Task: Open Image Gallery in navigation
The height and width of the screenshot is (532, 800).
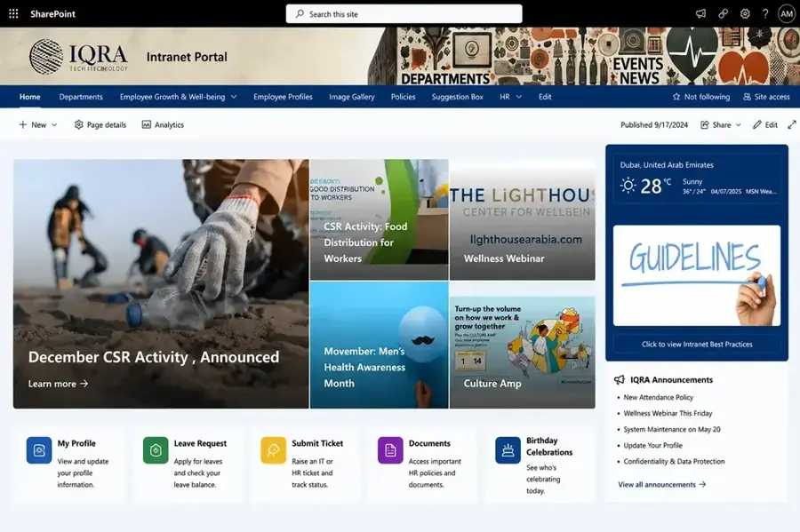Action: 351,97
